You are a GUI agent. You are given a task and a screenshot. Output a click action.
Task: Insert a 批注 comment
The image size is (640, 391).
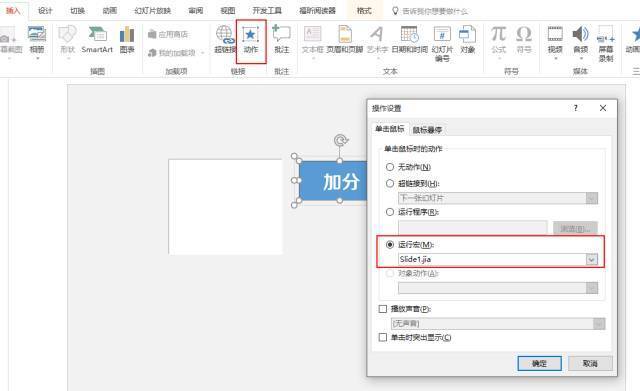click(x=282, y=39)
